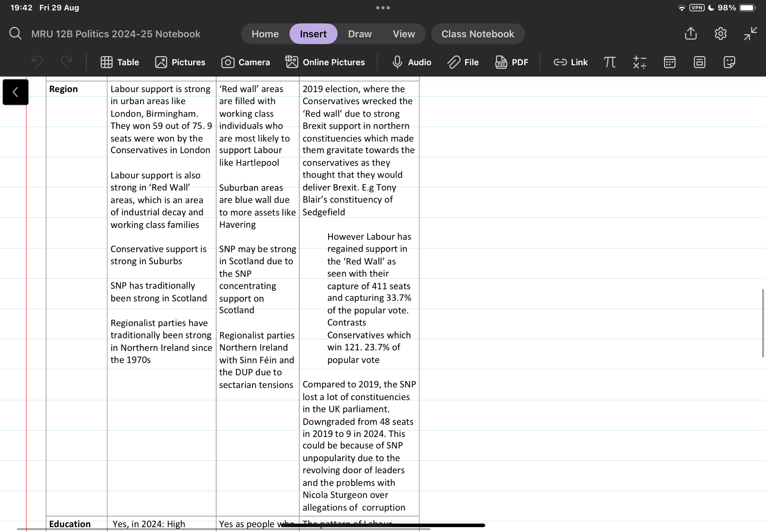Insert Pictures from library
This screenshot has height=532, width=766.
(x=180, y=62)
